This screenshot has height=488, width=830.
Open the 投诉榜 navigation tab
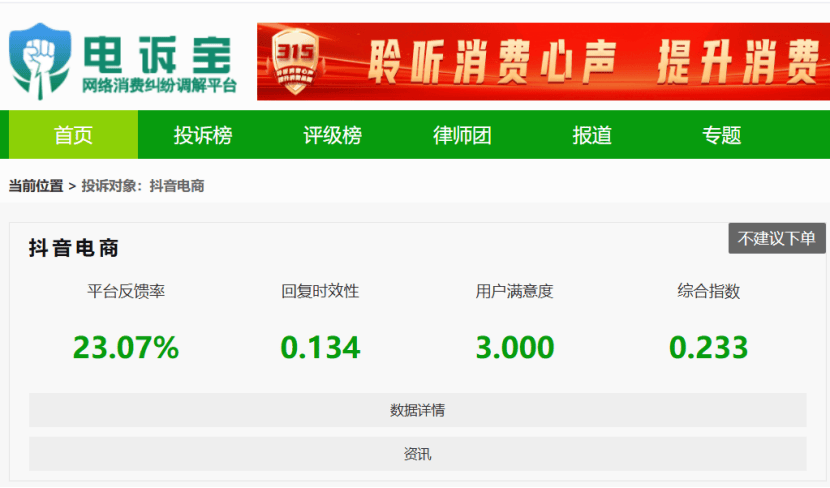click(203, 135)
